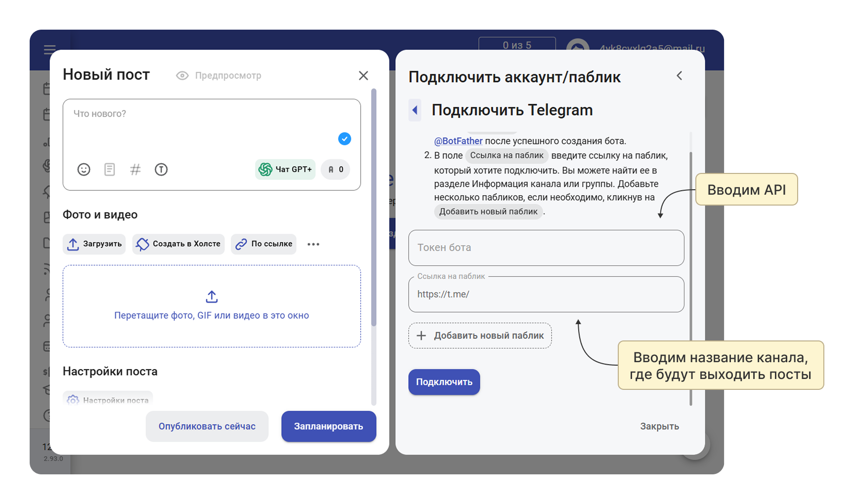This screenshot has height=504, width=854.
Task: Schedule post with Запланировать
Action: pos(329,426)
